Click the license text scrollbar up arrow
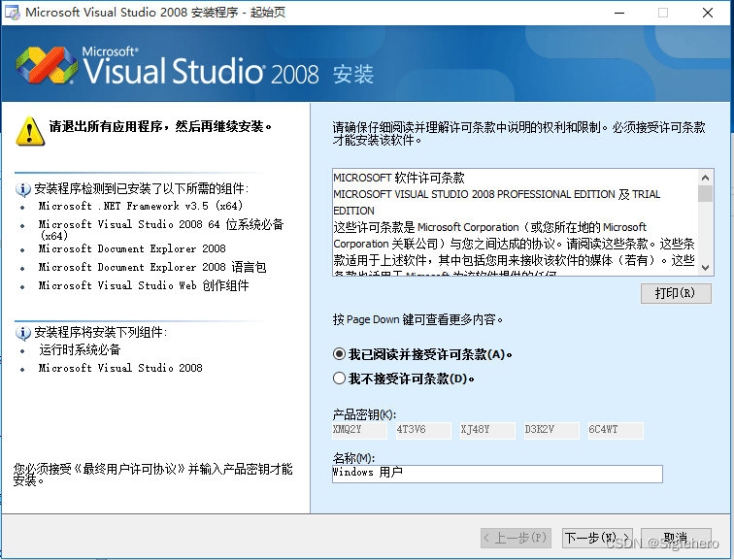The width and height of the screenshot is (734, 560). point(705,178)
